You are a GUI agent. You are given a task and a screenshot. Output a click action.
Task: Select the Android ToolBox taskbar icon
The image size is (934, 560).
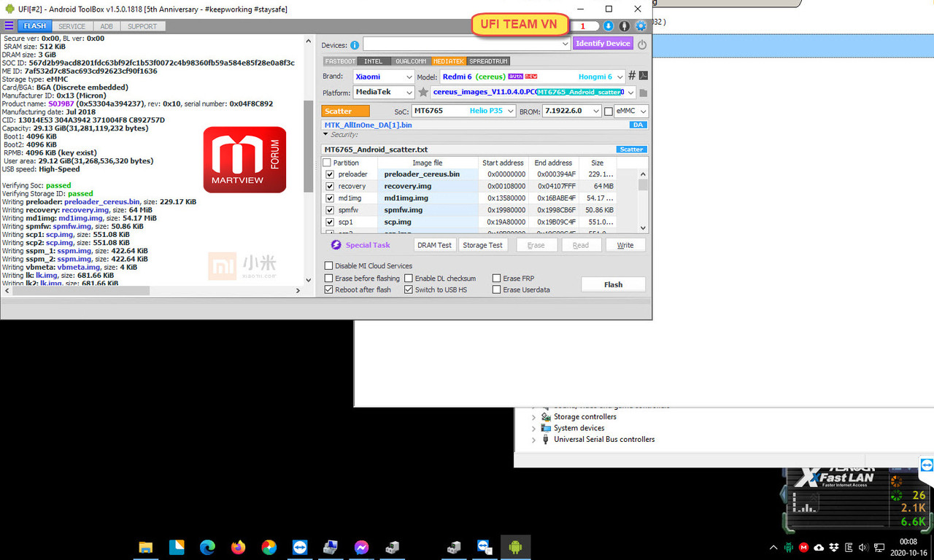pyautogui.click(x=515, y=547)
